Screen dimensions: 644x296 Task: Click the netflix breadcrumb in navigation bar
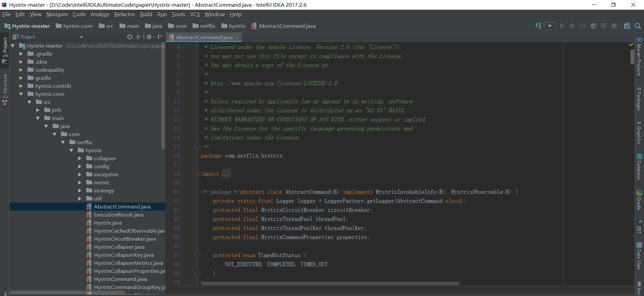(x=204, y=26)
